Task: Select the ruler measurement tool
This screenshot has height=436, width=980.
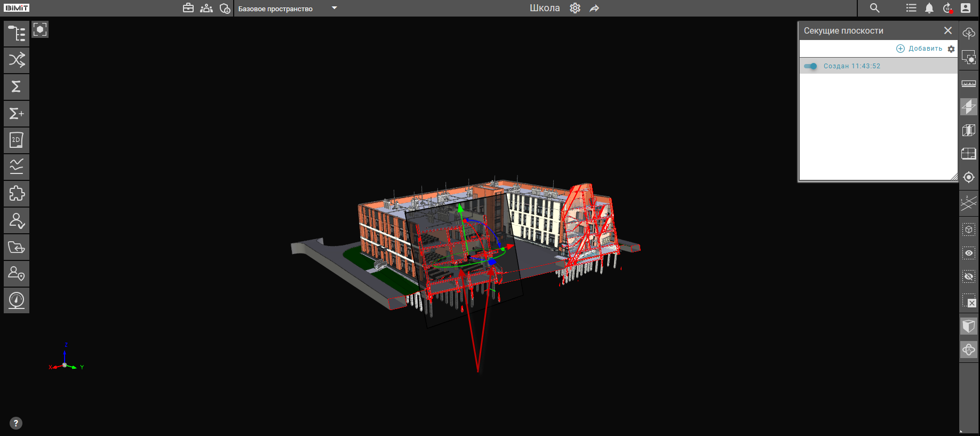Action: tap(969, 84)
